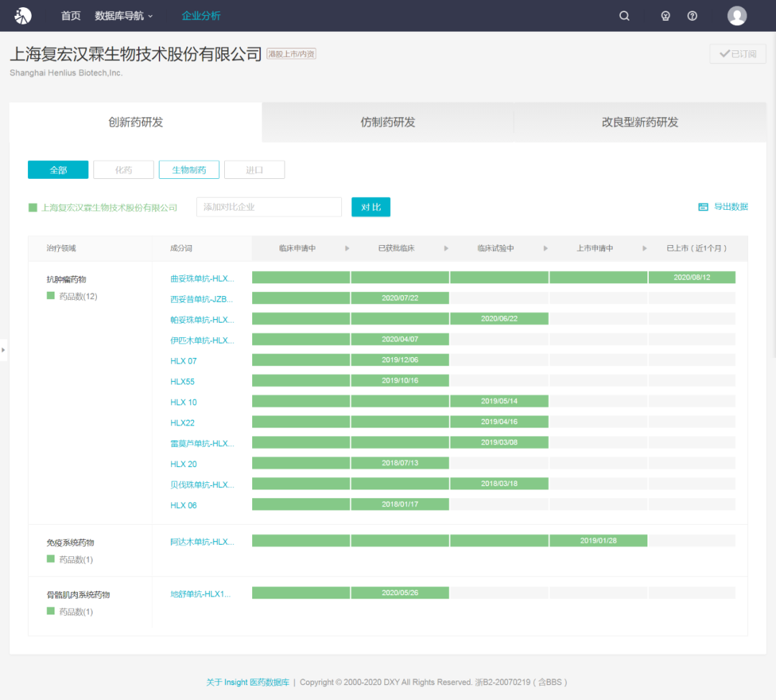This screenshot has height=700, width=776.
Task: Click the 已获批临床 column header
Action: [x=397, y=249]
